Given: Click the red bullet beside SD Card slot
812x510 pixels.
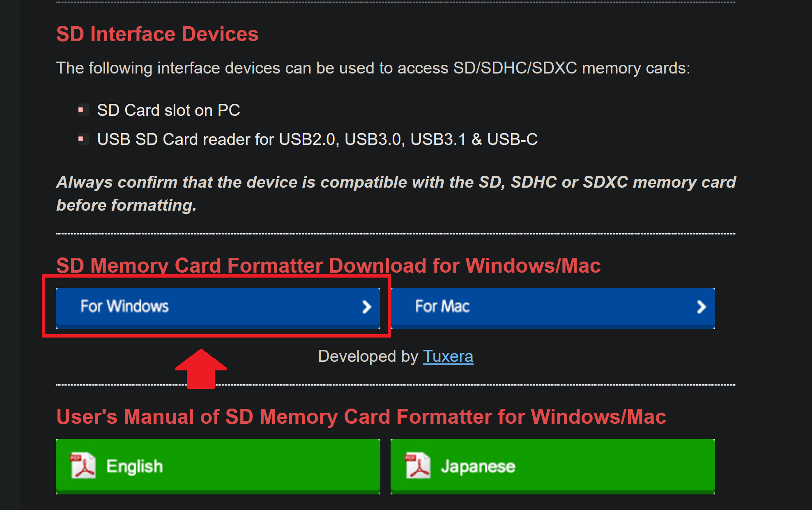Looking at the screenshot, I should tap(81, 110).
